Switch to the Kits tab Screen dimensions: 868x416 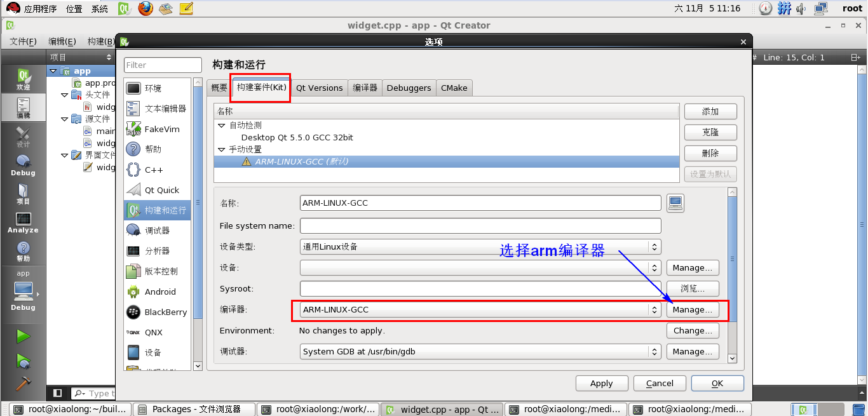pos(261,87)
